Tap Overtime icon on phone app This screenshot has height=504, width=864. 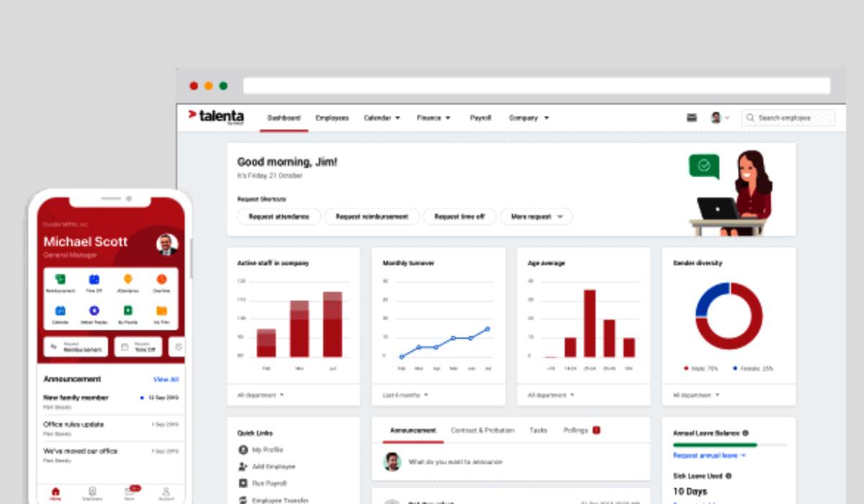click(x=161, y=279)
